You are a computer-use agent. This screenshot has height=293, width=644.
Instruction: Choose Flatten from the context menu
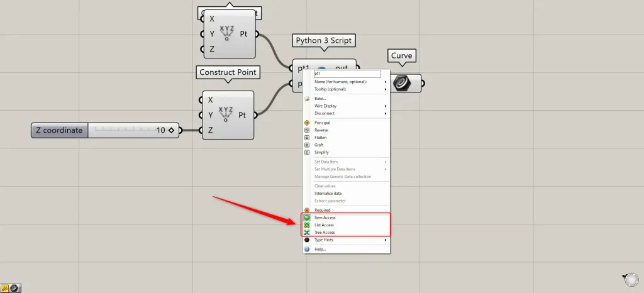click(320, 137)
